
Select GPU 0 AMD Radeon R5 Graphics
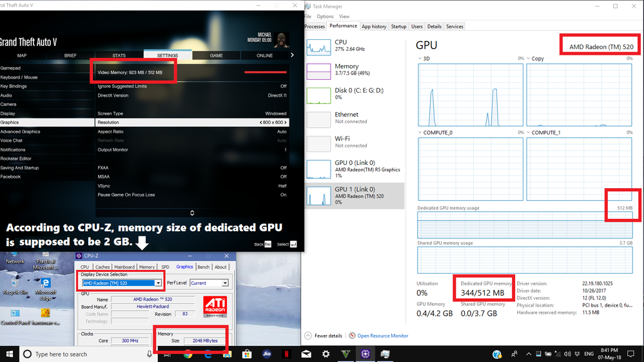point(355,169)
